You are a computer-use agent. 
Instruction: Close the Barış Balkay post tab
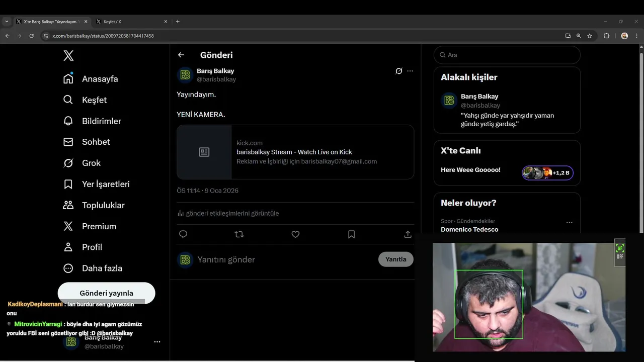(x=86, y=22)
